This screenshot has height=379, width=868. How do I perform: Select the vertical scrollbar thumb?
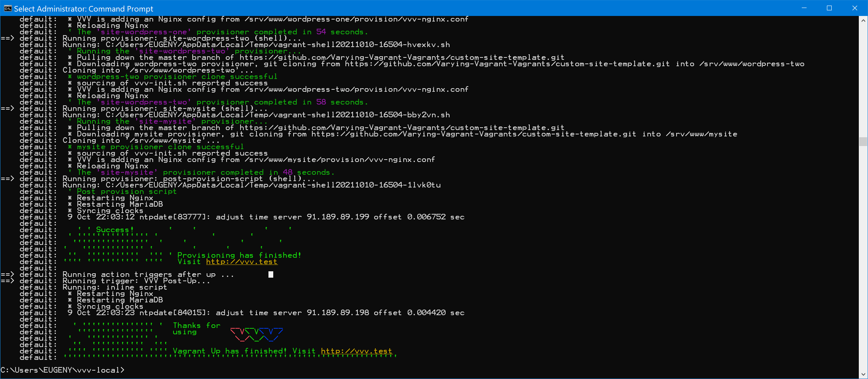(x=864, y=142)
